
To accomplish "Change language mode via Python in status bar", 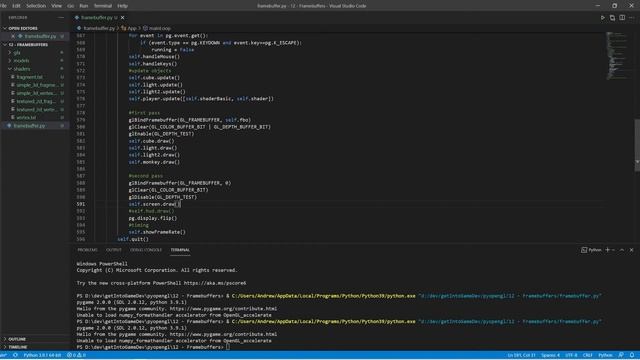I will (x=605, y=355).
